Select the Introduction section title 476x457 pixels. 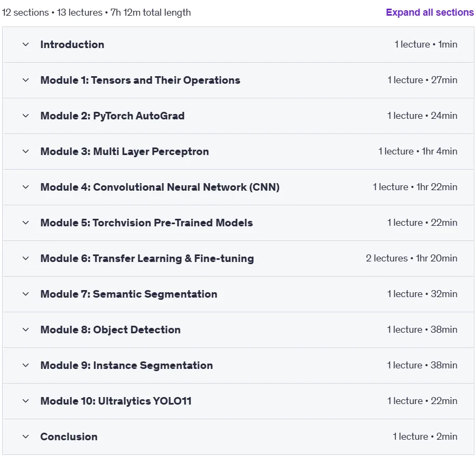tap(72, 45)
